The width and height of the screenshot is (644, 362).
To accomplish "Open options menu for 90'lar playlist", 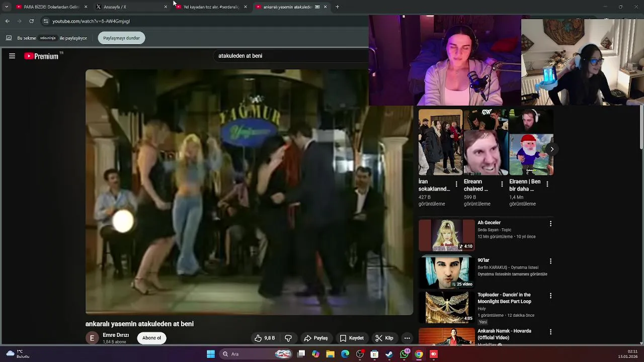I will click(550, 261).
